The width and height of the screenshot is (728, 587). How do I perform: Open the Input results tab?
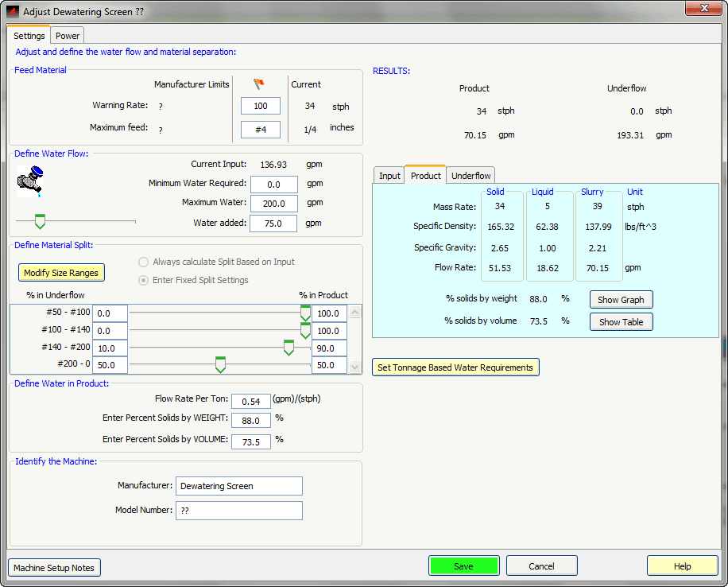click(389, 176)
